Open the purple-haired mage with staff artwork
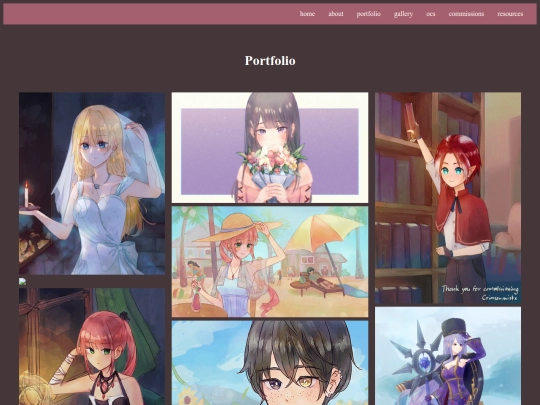This screenshot has width=540, height=405. point(448,356)
